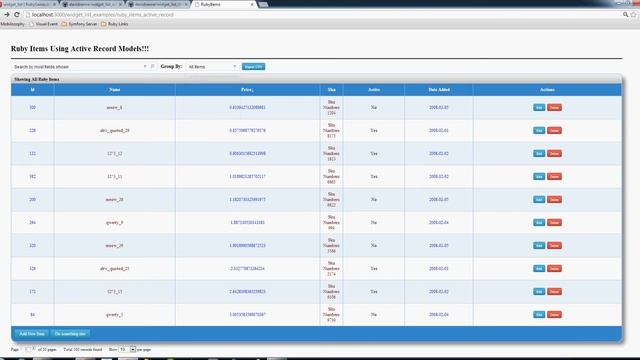Click the browser forward arrow icon
This screenshot has width=640, height=360.
click(7, 14)
